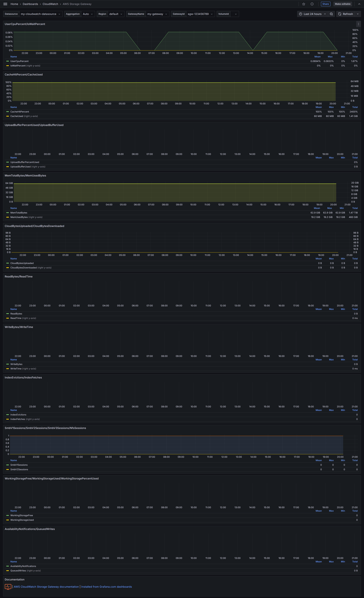Go to CloudWatch breadcrumb
Viewport: 364px width, 598px height.
[x=50, y=4]
